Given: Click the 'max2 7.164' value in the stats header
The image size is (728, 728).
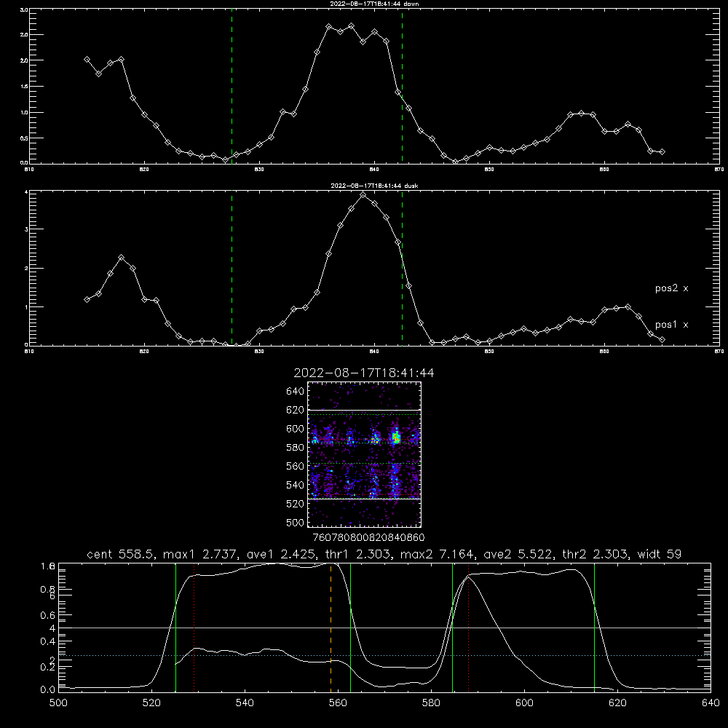Looking at the screenshot, I should 438,554.
